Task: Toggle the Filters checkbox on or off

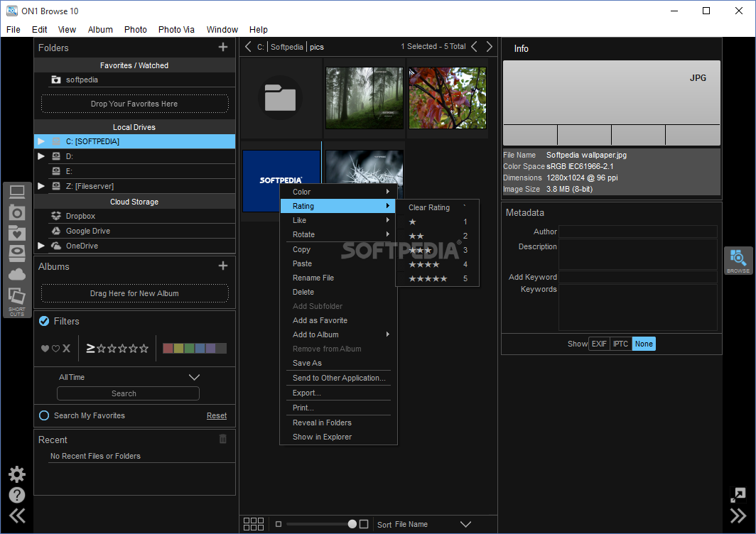Action: point(44,321)
